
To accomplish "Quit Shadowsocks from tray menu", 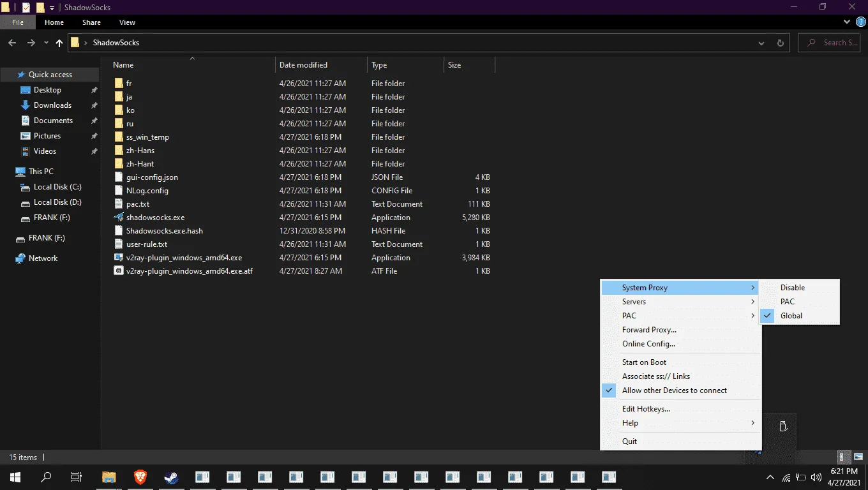I will tap(681, 442).
